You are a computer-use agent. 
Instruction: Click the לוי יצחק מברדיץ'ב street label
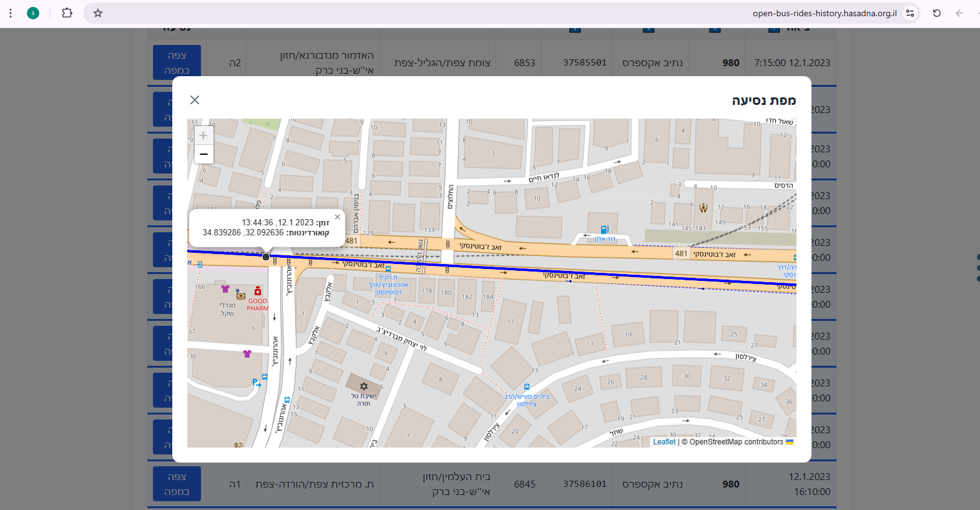coord(401,338)
